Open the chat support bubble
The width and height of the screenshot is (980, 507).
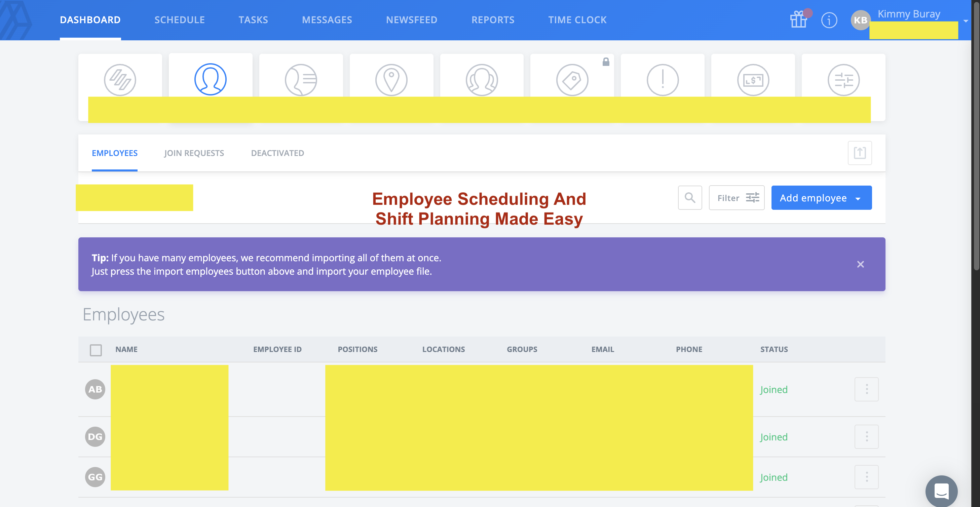941,491
